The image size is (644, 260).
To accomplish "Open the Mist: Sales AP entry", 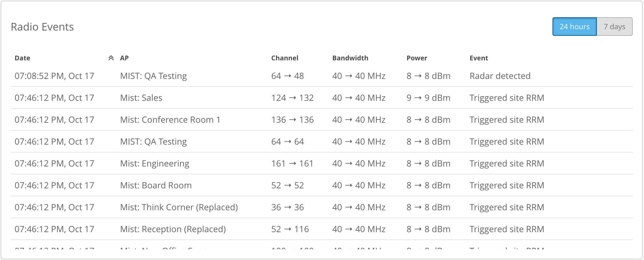I will tap(141, 98).
